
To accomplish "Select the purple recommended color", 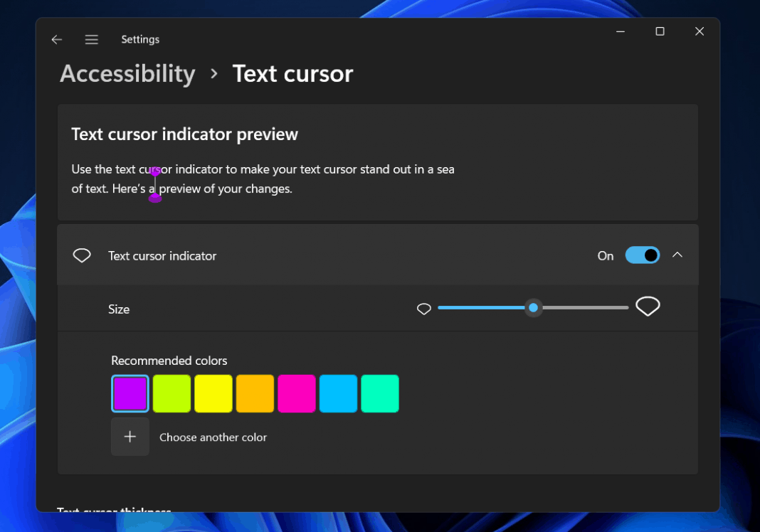I will pyautogui.click(x=130, y=393).
